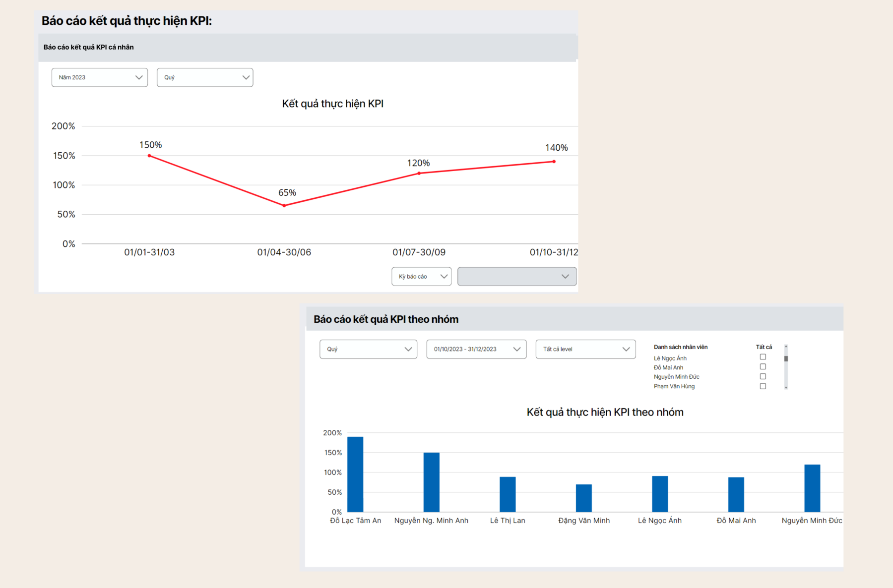The image size is (893, 588).
Task: Open the 01/10/2023 - 31/12/2023 date dropdown
Action: point(476,349)
